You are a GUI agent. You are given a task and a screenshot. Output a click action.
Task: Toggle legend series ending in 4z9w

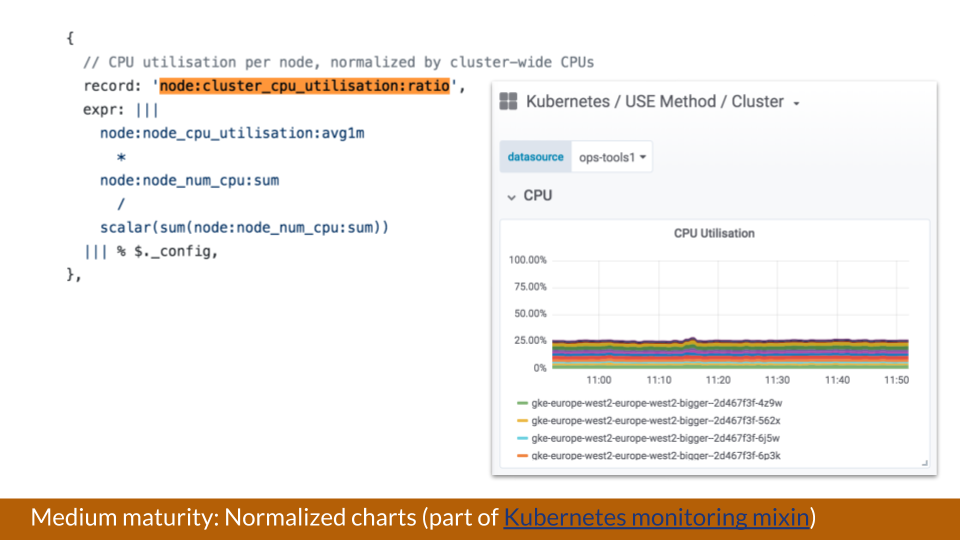pyautogui.click(x=656, y=403)
